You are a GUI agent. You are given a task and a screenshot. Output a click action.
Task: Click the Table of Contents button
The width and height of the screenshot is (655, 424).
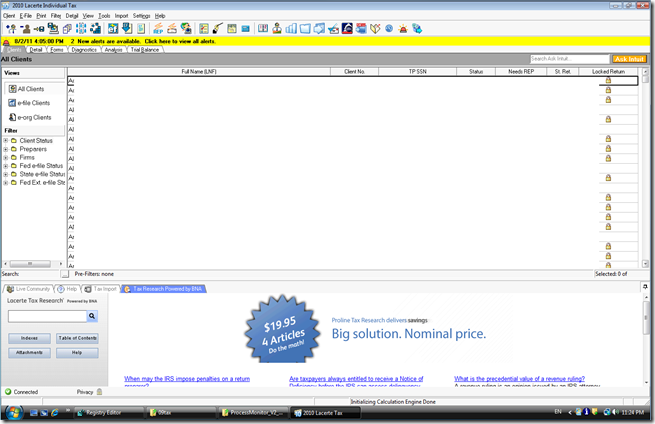77,338
